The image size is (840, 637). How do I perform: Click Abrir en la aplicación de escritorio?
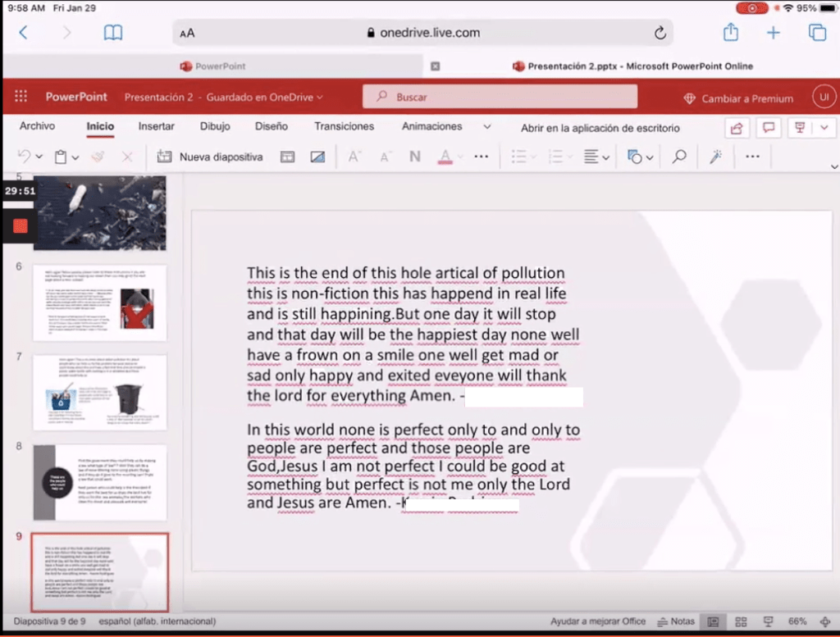pos(600,128)
